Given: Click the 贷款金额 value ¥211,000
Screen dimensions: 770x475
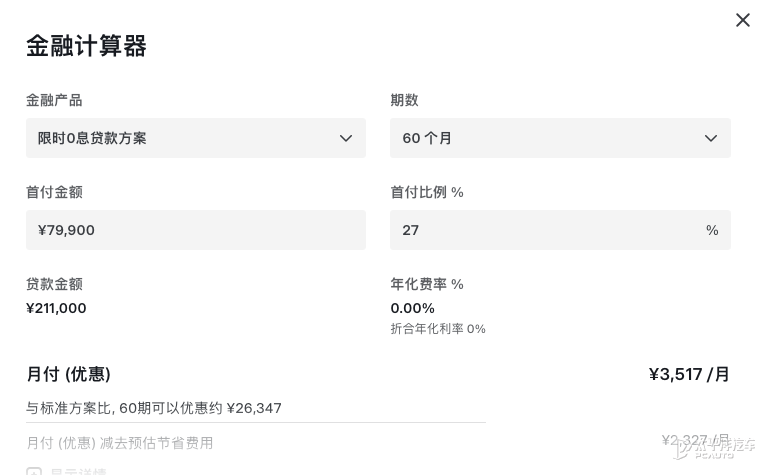Looking at the screenshot, I should 56,308.
